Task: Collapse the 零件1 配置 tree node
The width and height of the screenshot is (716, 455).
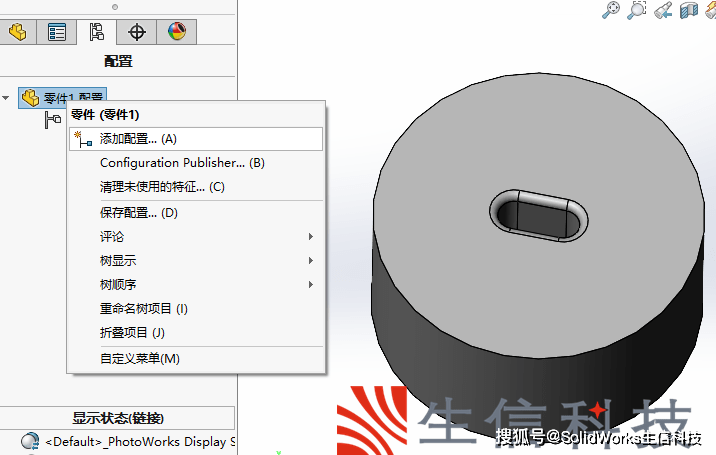Action: 5,98
